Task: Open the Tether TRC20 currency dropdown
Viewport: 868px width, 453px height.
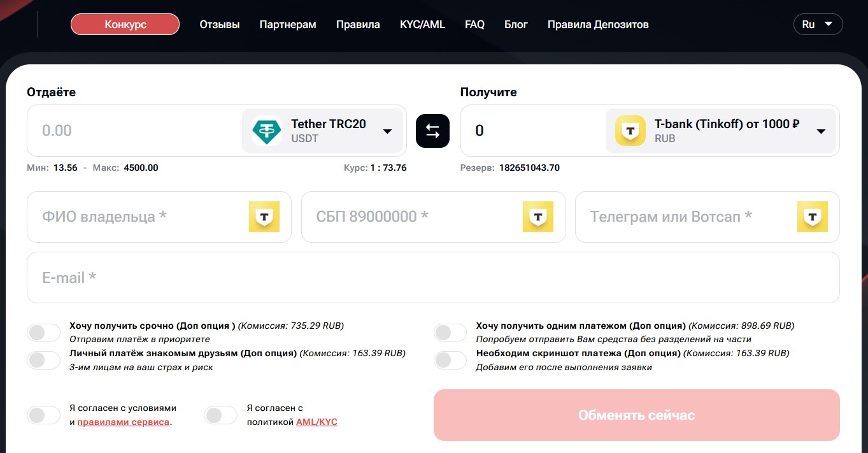Action: tap(322, 131)
